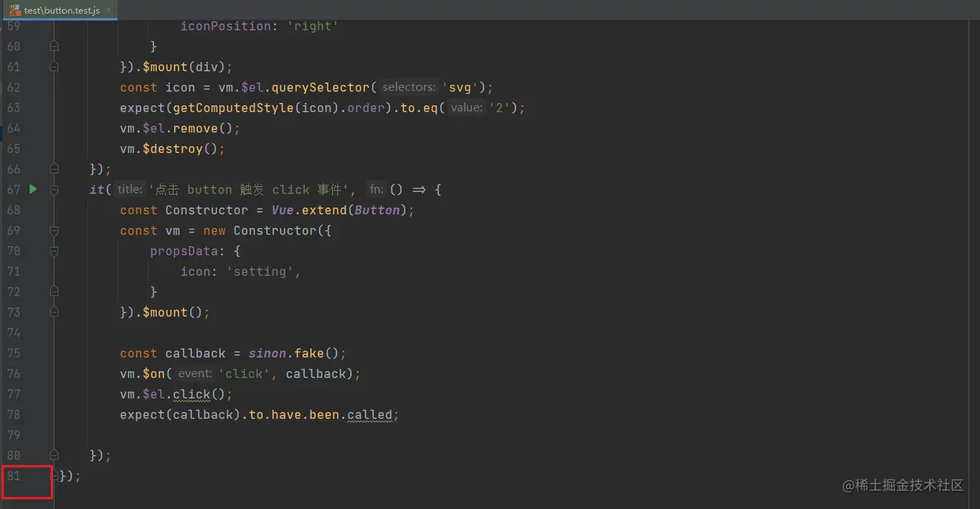Click the sinon identifier on line 75
The height and width of the screenshot is (509, 980).
coord(268,353)
